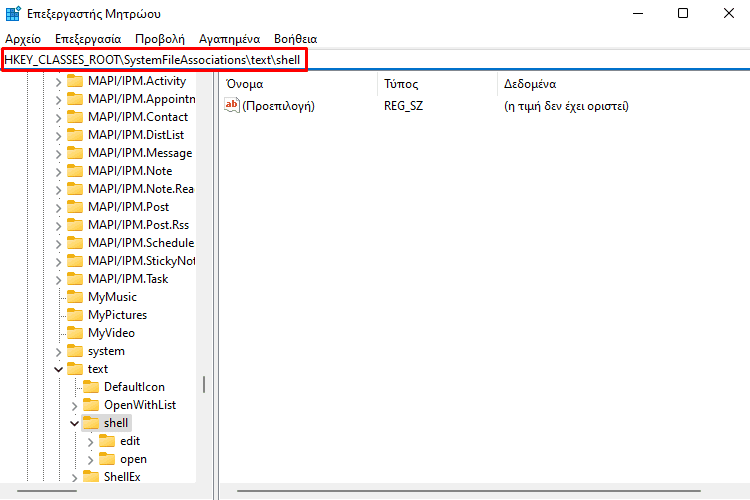The width and height of the screenshot is (750, 500).
Task: Click the values pane horizontal scrollbar
Action: pyautogui.click(x=469, y=491)
